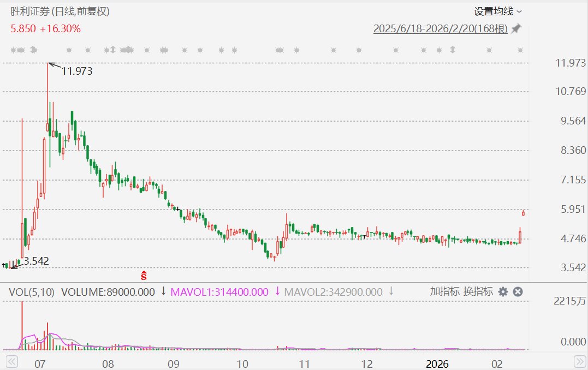The image size is (588, 370).
Task: Click the 11.973 high price label
Action: pyautogui.click(x=76, y=71)
